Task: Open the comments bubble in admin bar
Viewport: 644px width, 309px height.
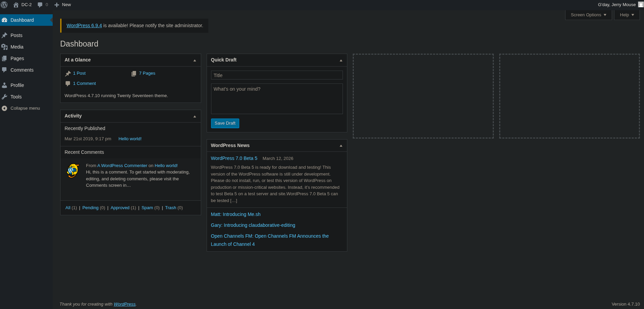Action: pyautogui.click(x=40, y=5)
